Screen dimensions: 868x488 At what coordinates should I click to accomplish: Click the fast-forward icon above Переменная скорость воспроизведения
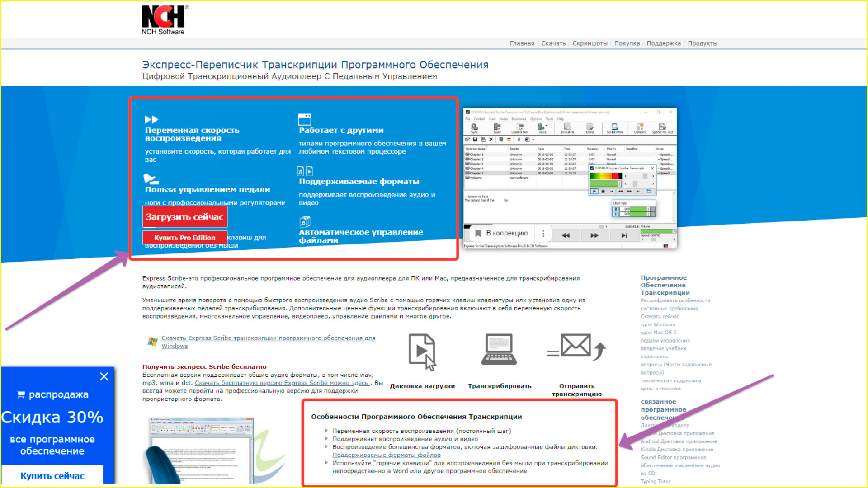tap(151, 119)
